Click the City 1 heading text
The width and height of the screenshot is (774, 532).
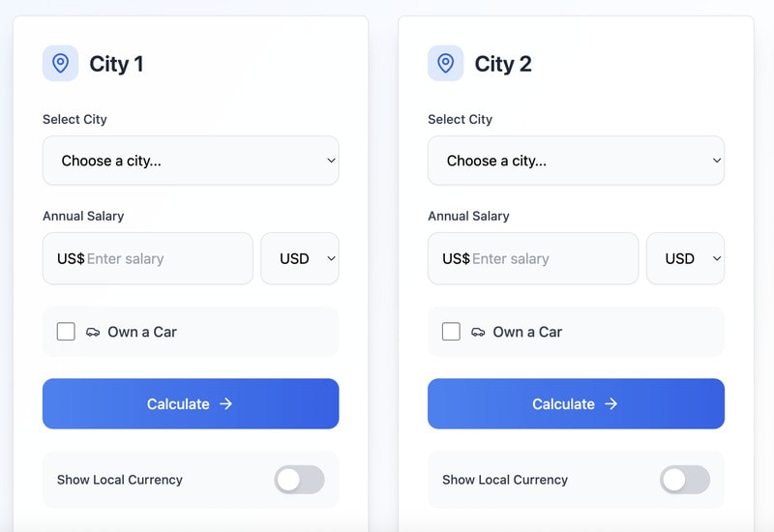(116, 64)
